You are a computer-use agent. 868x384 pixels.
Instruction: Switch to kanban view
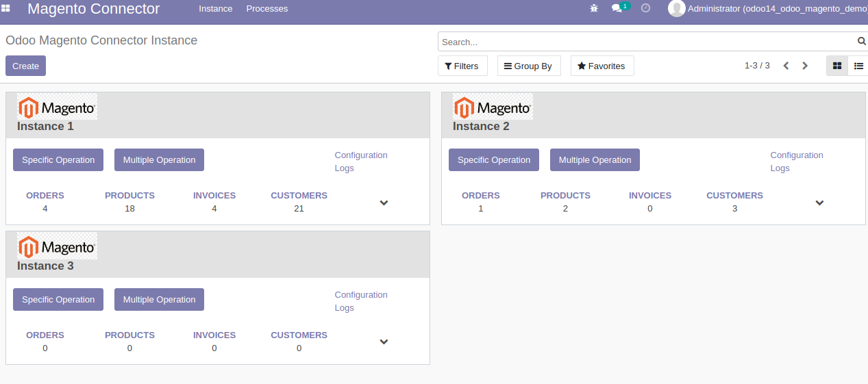(837, 66)
